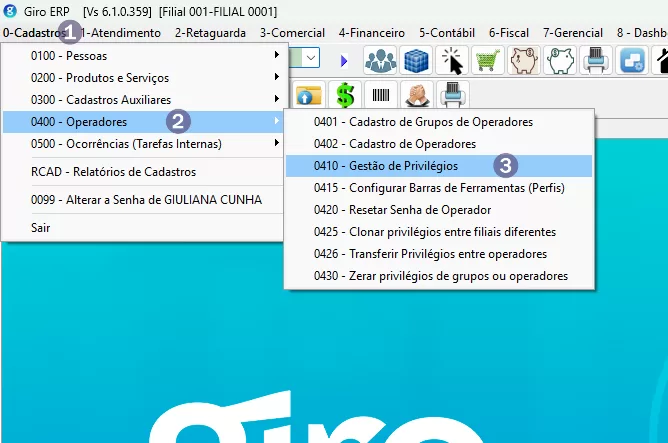Click the small blue play arrow button
The width and height of the screenshot is (668, 443).
coord(344,61)
